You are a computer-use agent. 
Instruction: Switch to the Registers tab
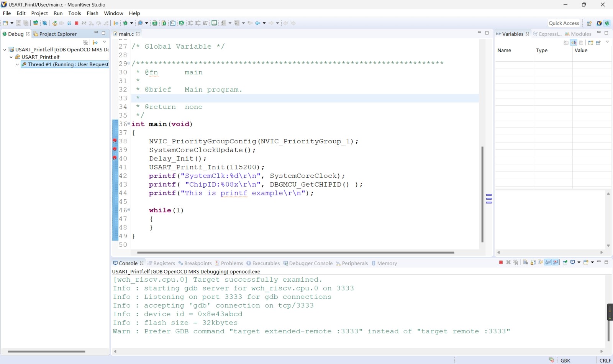pos(161,263)
